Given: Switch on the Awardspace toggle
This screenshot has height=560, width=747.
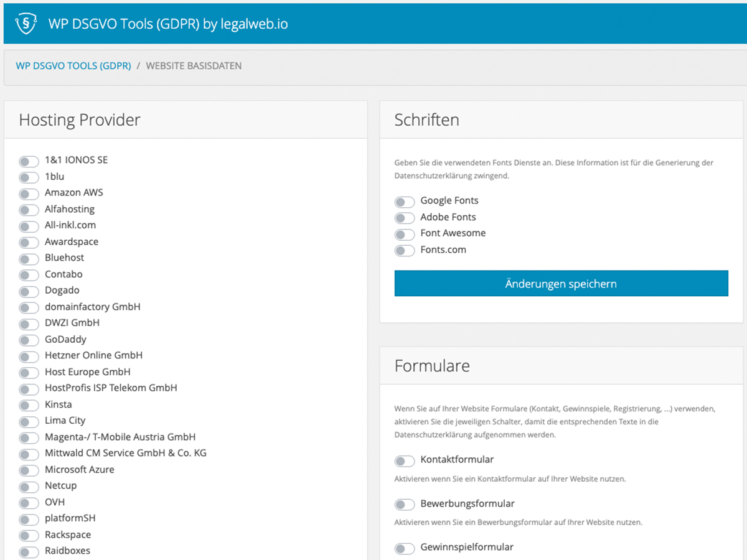Looking at the screenshot, I should [29, 243].
